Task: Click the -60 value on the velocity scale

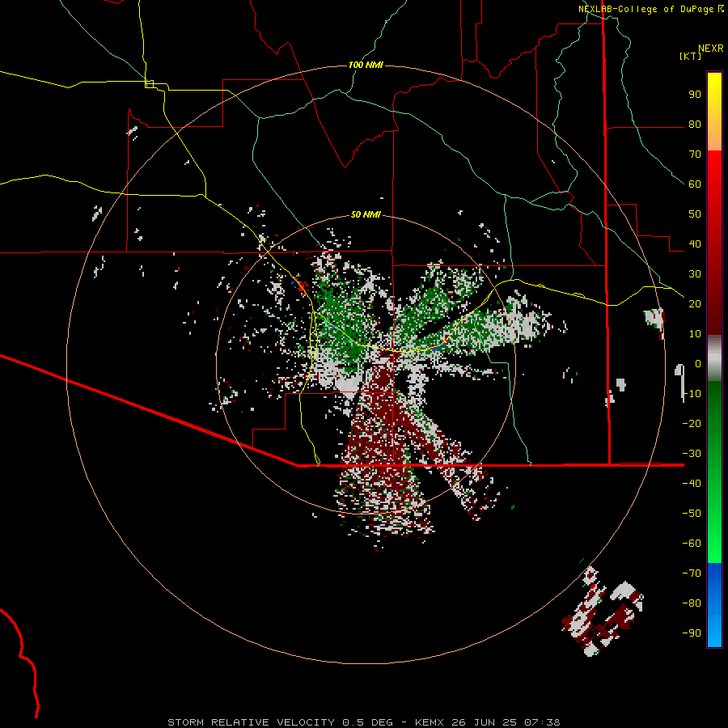Action: [x=692, y=544]
